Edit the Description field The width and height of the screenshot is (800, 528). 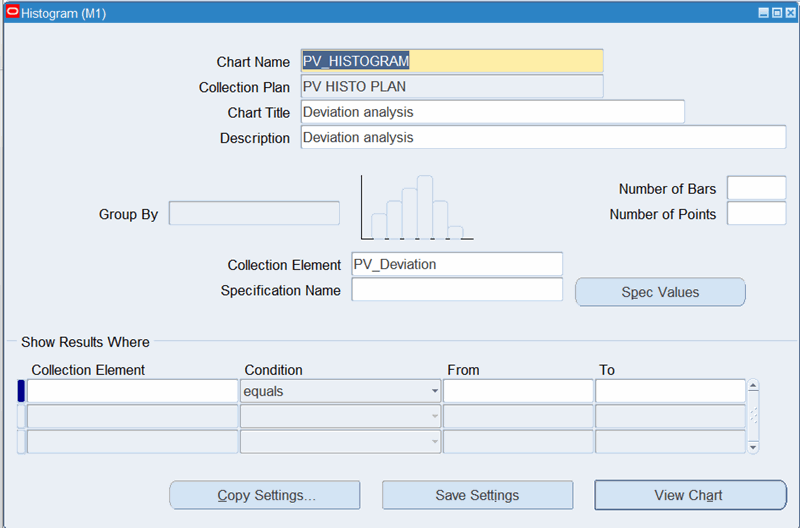(x=543, y=137)
